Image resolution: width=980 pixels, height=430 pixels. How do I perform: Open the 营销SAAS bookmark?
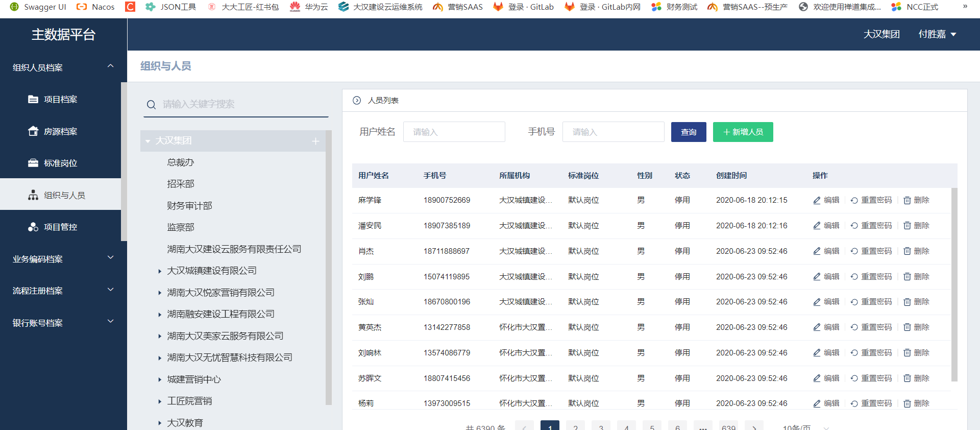coord(457,7)
